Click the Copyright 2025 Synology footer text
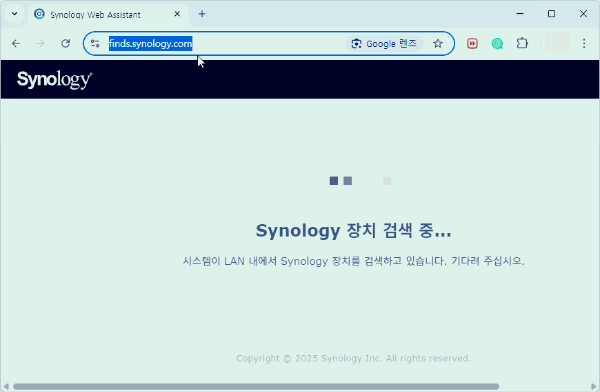The image size is (600, 392). (x=353, y=358)
